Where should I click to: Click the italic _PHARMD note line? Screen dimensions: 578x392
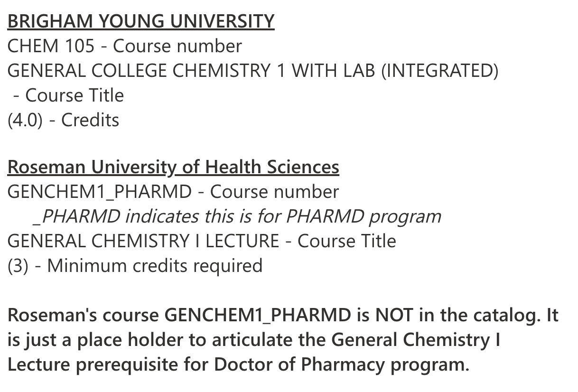click(237, 216)
